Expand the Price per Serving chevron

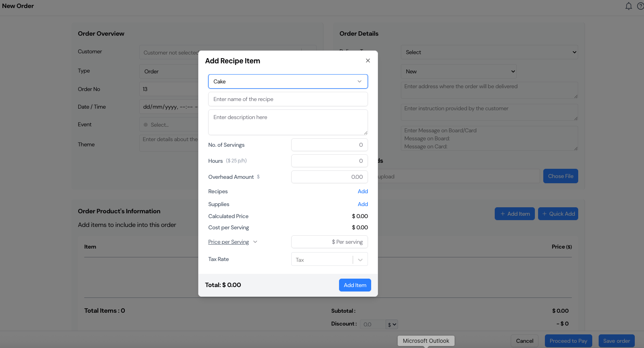[x=255, y=242]
